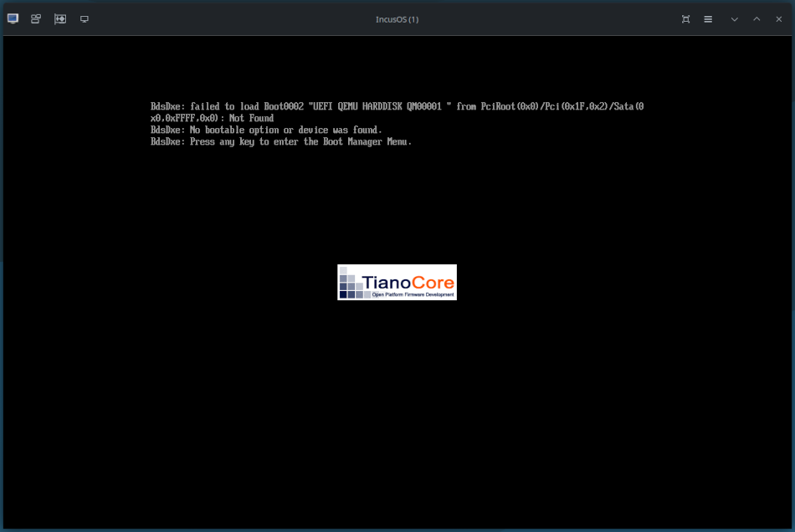
Task: Open the hamburger menu in the titlebar
Action: (708, 18)
